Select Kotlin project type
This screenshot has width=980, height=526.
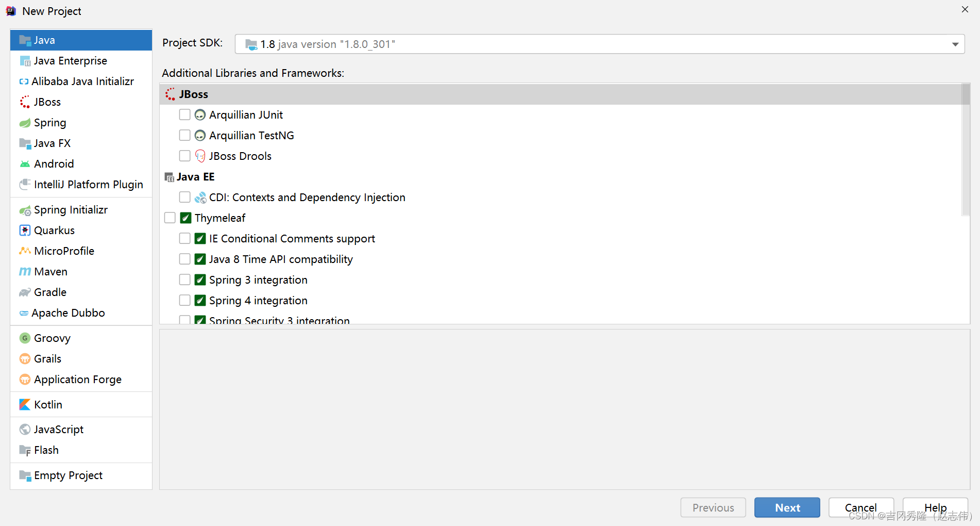(x=81, y=405)
